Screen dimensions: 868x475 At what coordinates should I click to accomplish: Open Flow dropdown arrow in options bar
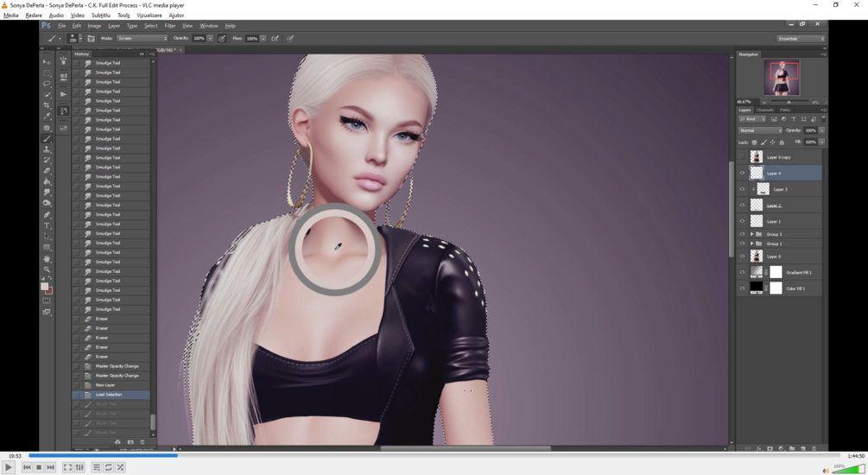tap(263, 39)
